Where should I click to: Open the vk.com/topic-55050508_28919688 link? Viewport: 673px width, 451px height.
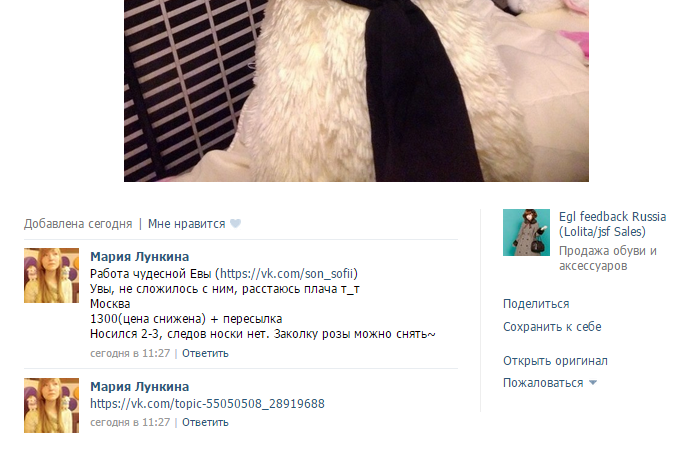(207, 404)
